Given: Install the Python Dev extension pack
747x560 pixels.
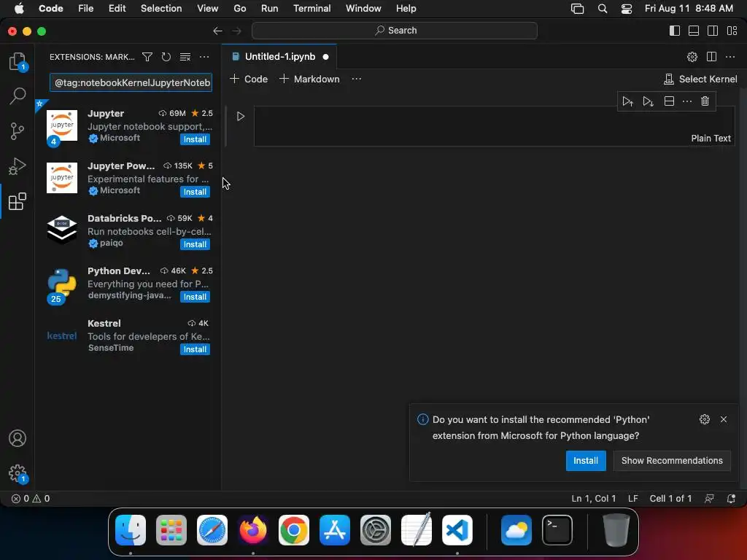Looking at the screenshot, I should pos(195,297).
